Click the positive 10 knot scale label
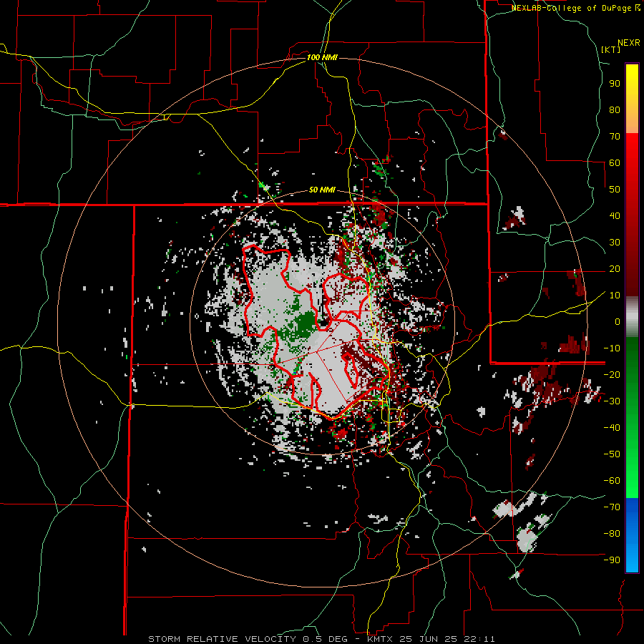The height and width of the screenshot is (644, 644). click(615, 296)
